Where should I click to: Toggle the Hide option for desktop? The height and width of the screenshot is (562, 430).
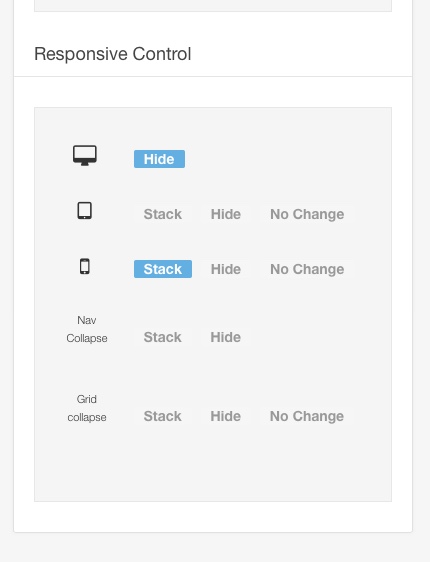159,159
